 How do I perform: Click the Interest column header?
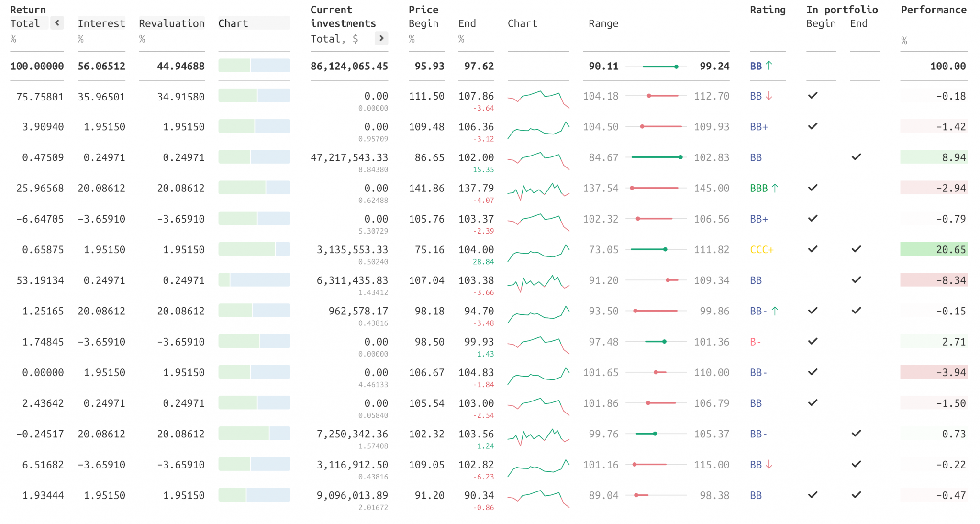[x=101, y=23]
